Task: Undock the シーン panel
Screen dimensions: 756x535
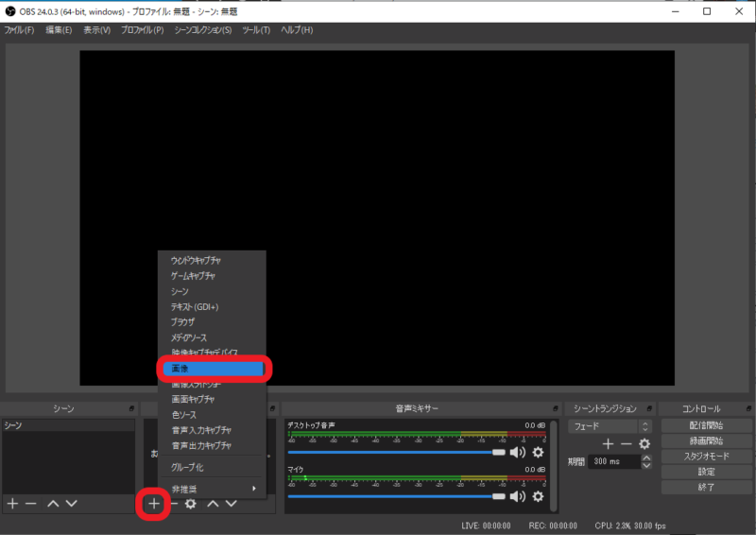Action: tap(131, 408)
